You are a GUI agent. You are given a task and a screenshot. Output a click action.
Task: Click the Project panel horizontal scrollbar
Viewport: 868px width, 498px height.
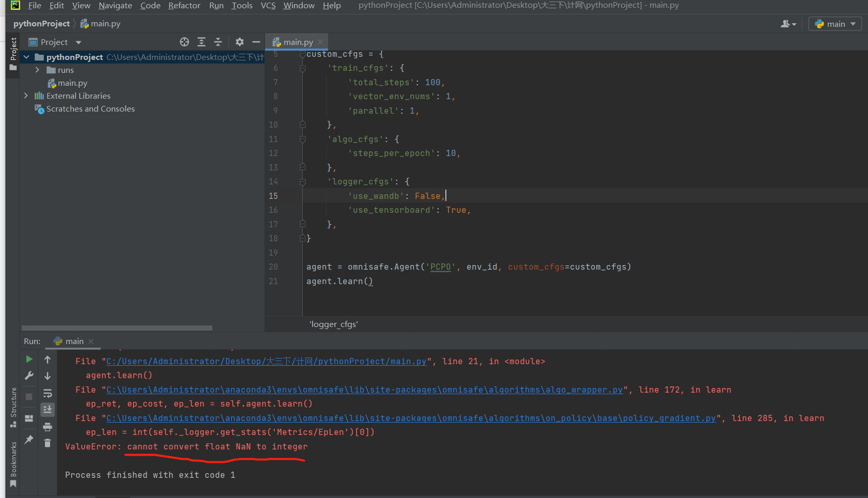tap(116, 328)
